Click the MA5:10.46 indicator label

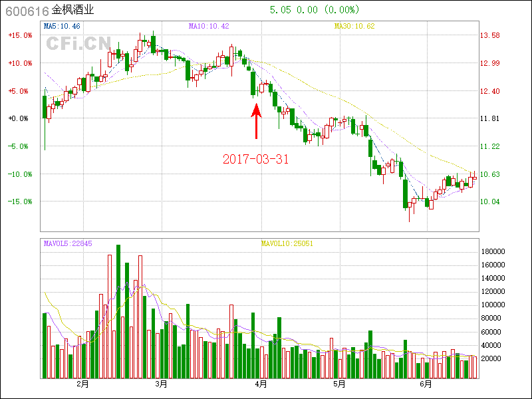pyautogui.click(x=62, y=26)
